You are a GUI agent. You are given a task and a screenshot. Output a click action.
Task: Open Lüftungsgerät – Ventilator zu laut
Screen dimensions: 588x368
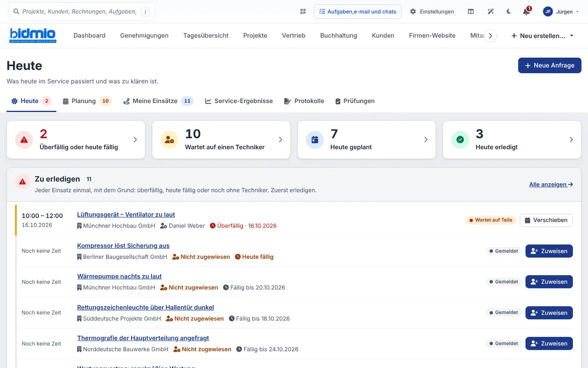[x=126, y=214]
